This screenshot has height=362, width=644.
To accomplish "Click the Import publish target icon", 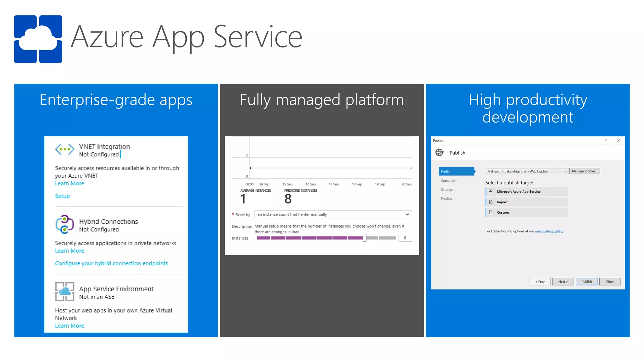I will click(x=491, y=202).
